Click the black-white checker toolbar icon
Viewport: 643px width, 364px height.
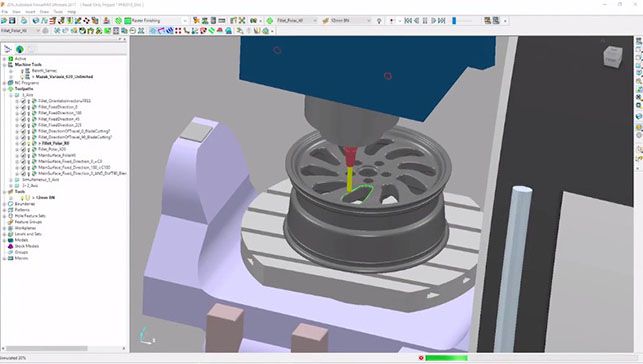(x=87, y=20)
